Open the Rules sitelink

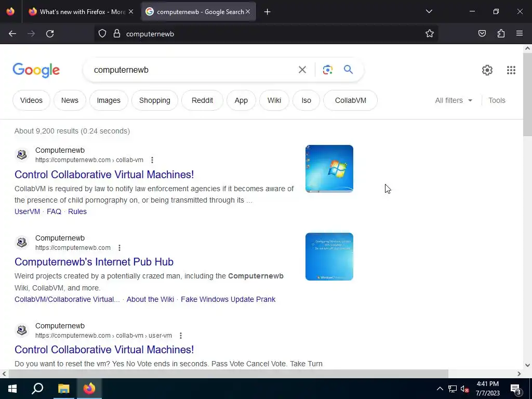(77, 211)
